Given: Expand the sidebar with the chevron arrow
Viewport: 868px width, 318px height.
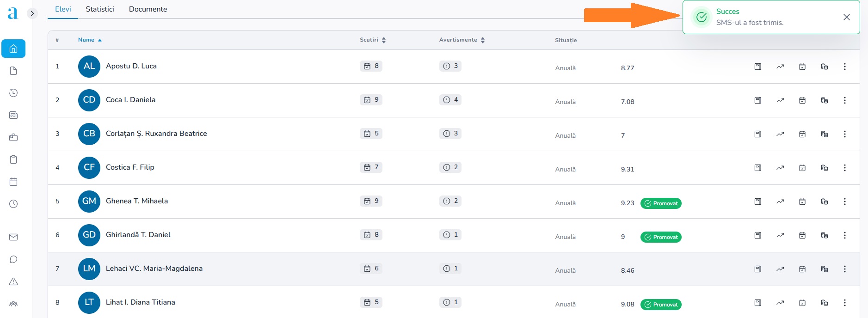Looking at the screenshot, I should click(x=32, y=13).
